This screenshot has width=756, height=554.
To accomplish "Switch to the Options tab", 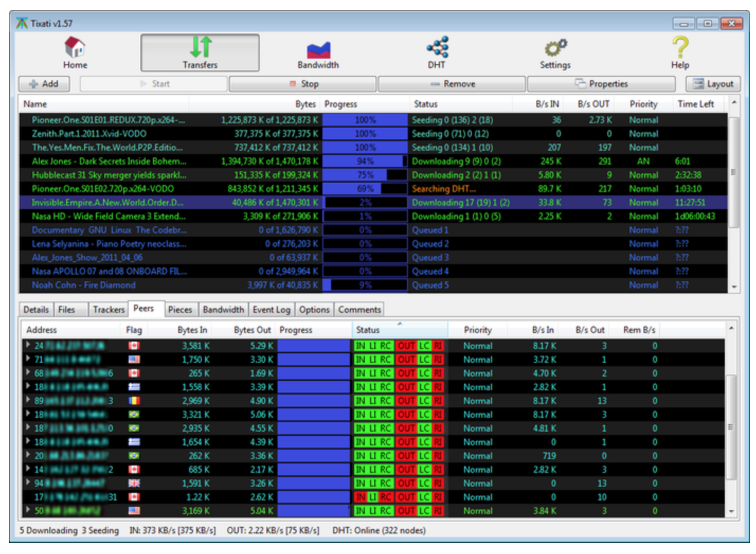I will [314, 310].
